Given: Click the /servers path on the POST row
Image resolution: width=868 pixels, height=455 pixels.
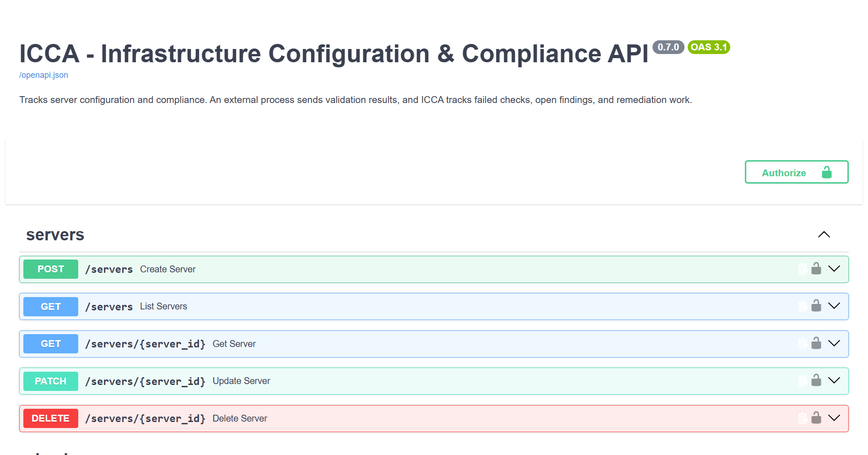Looking at the screenshot, I should [x=109, y=270].
